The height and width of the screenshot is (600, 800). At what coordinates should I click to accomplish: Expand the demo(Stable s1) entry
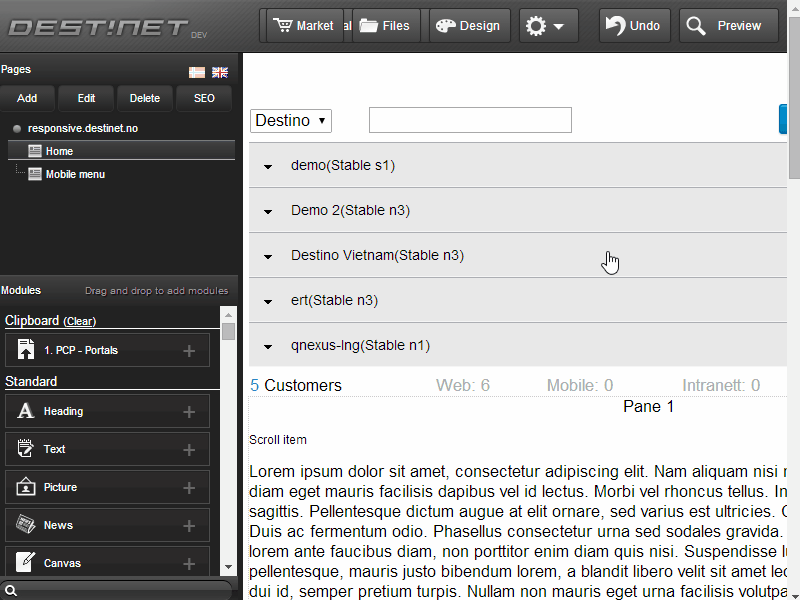(267, 166)
